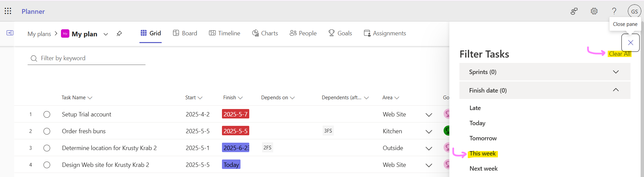This screenshot has height=177, width=644.
Task: Click the share/collaboration icon in header
Action: pyautogui.click(x=574, y=11)
